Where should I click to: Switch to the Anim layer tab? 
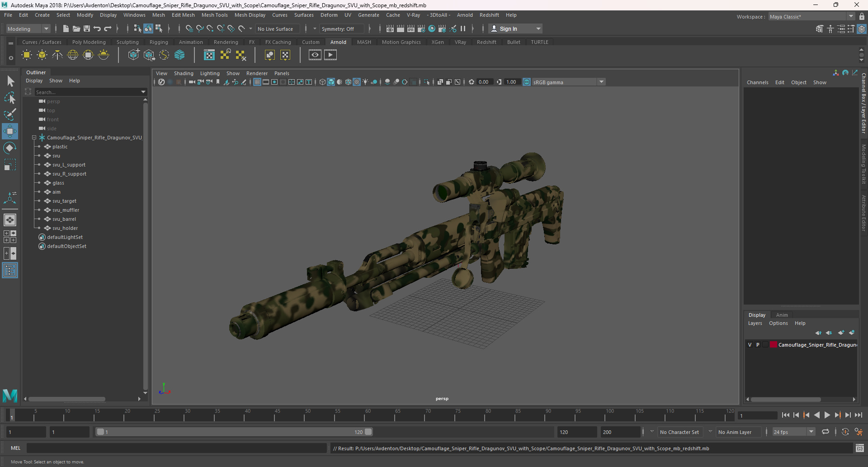tap(782, 315)
